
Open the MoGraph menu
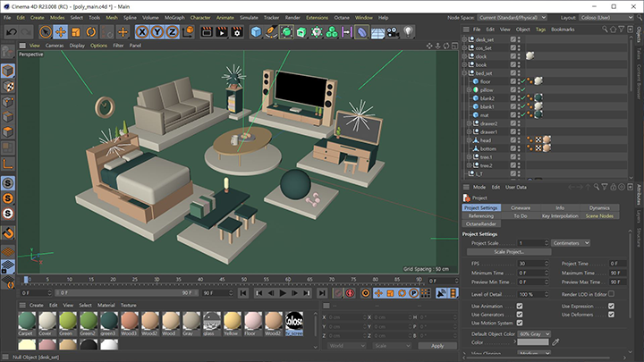[174, 18]
